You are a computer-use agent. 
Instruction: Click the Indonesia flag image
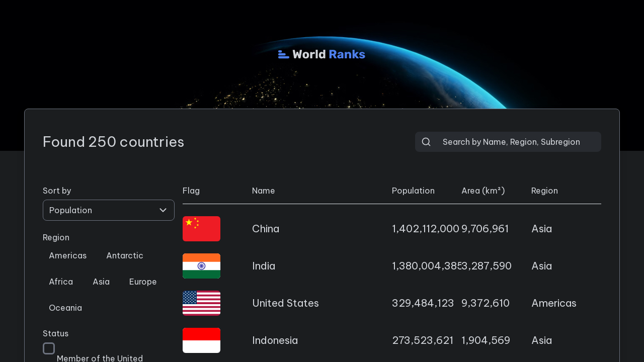pos(201,340)
